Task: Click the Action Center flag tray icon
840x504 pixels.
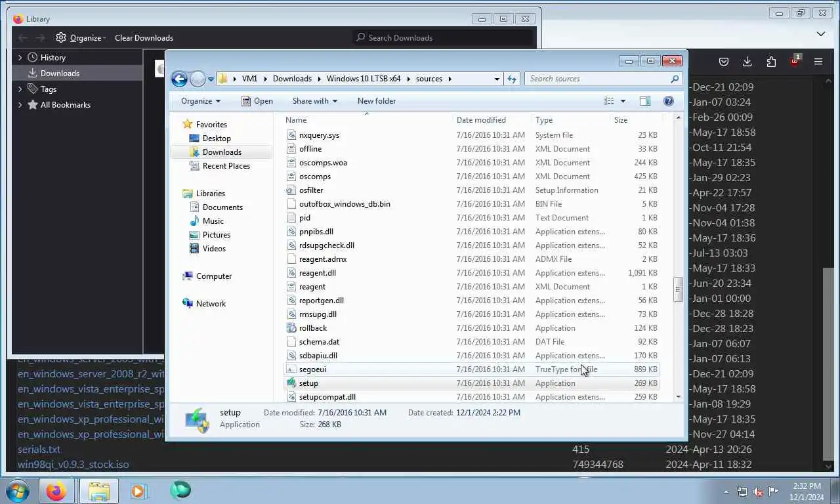Action: click(x=774, y=492)
